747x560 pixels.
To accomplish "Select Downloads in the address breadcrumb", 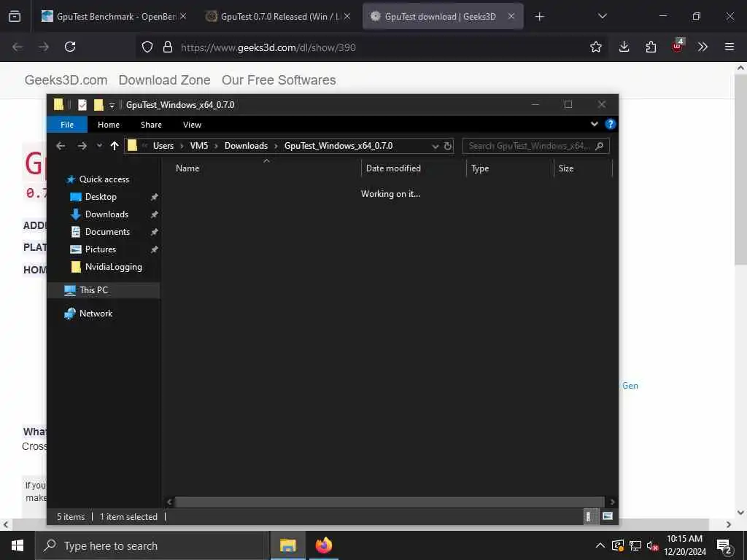I will pos(246,146).
